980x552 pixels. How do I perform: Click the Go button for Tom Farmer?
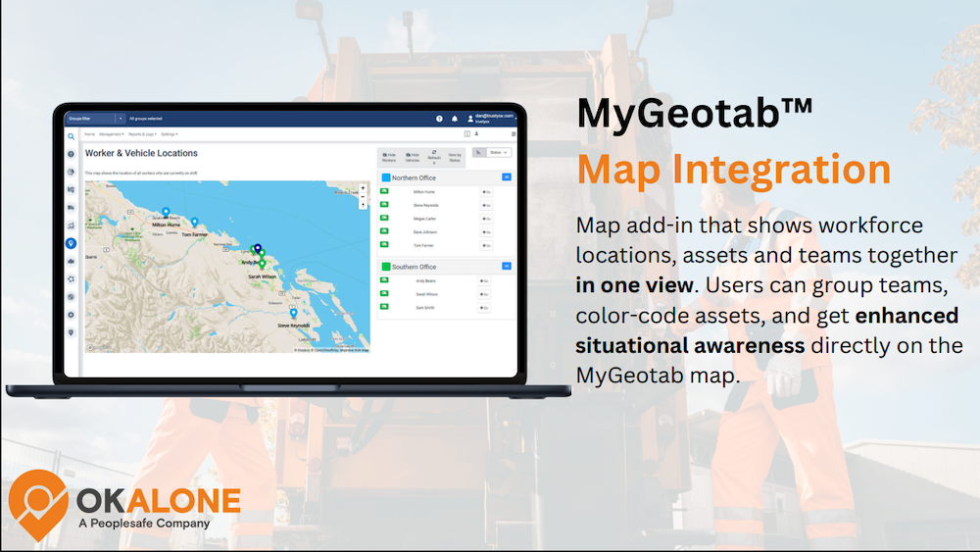click(x=486, y=246)
